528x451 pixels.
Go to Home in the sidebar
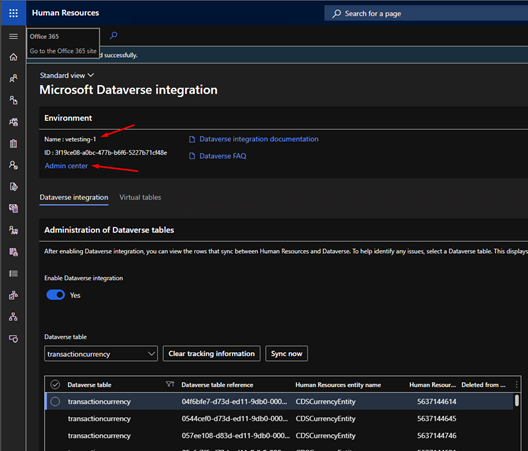click(13, 57)
